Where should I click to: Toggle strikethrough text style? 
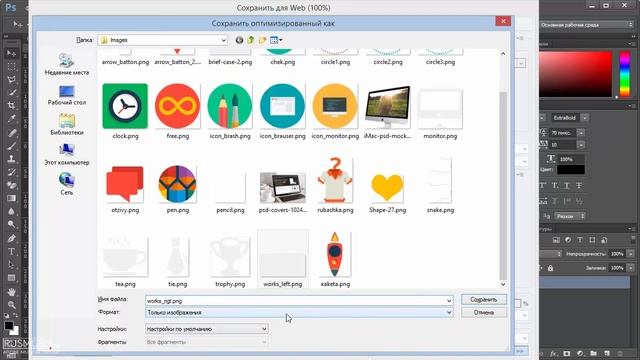(579, 186)
